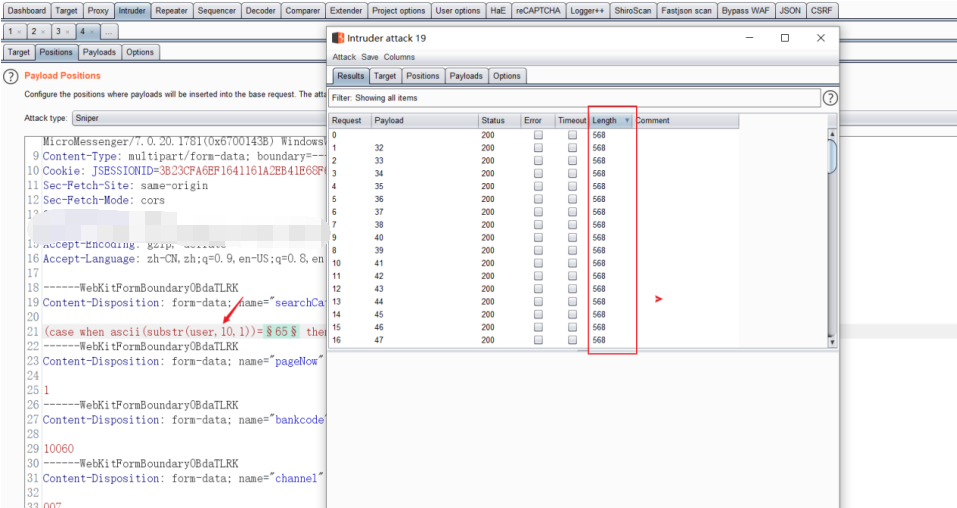Close Intruder sub-tab 2

[43, 32]
